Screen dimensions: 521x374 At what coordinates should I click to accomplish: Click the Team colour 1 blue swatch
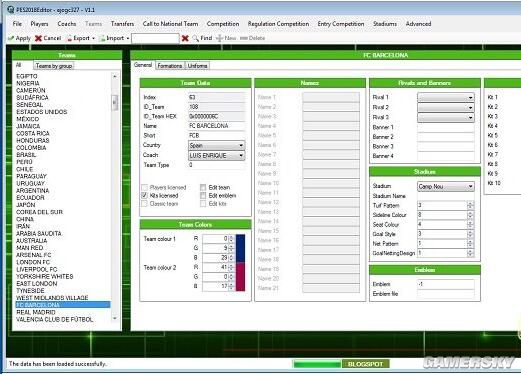coord(240,248)
